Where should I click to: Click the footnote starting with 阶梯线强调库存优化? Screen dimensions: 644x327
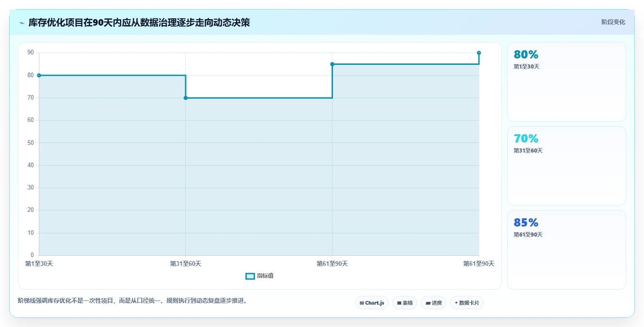(133, 301)
